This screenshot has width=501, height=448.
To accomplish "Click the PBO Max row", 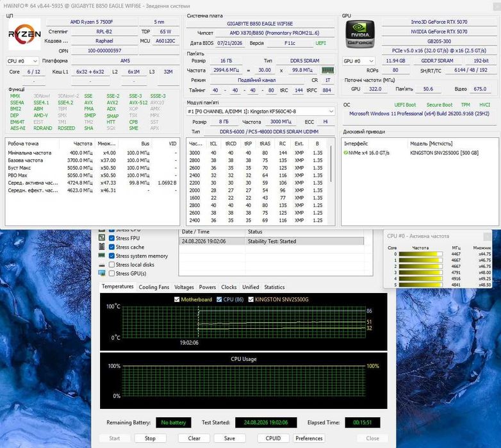I will 92,175.
